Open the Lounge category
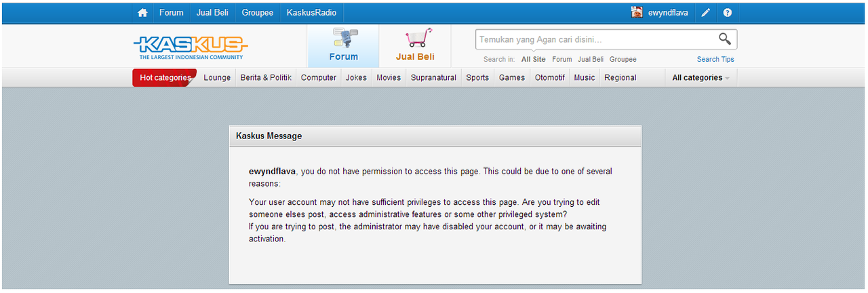Screen dimensions: 868x293 (217, 78)
